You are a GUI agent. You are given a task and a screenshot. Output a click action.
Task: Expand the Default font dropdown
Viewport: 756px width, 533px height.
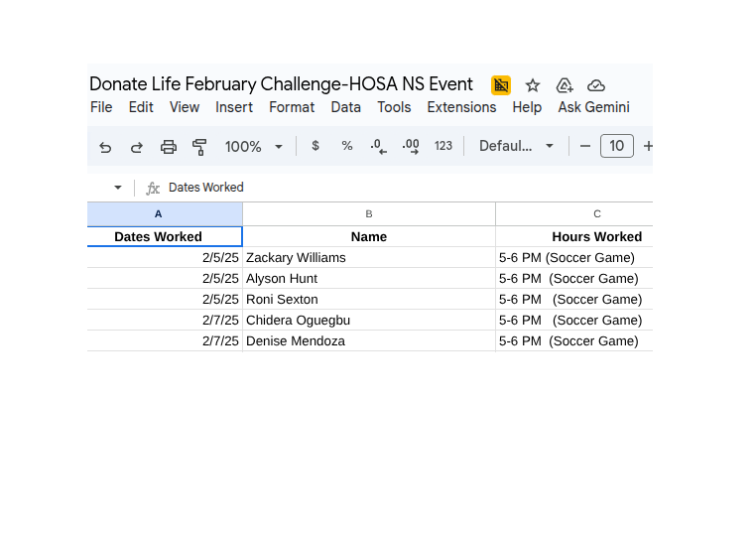[x=516, y=146]
